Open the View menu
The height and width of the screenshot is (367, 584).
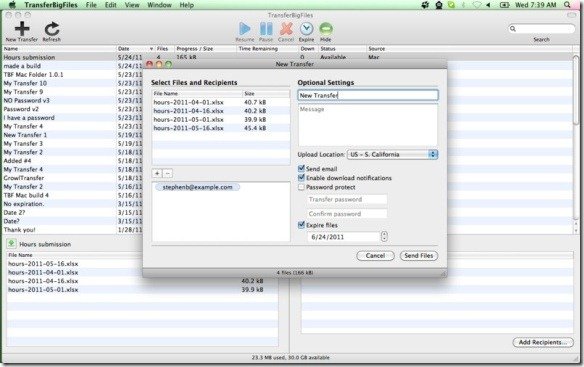(132, 5)
